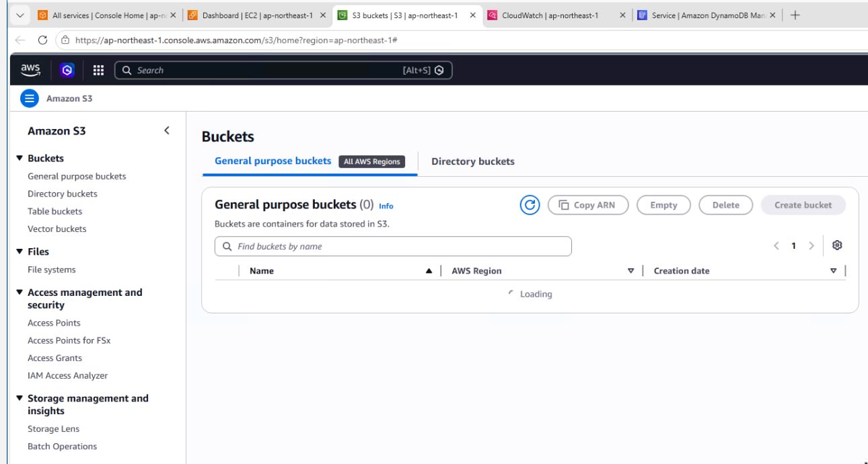Collapse Access management and security section
This screenshot has width=868, height=464.
(20, 293)
